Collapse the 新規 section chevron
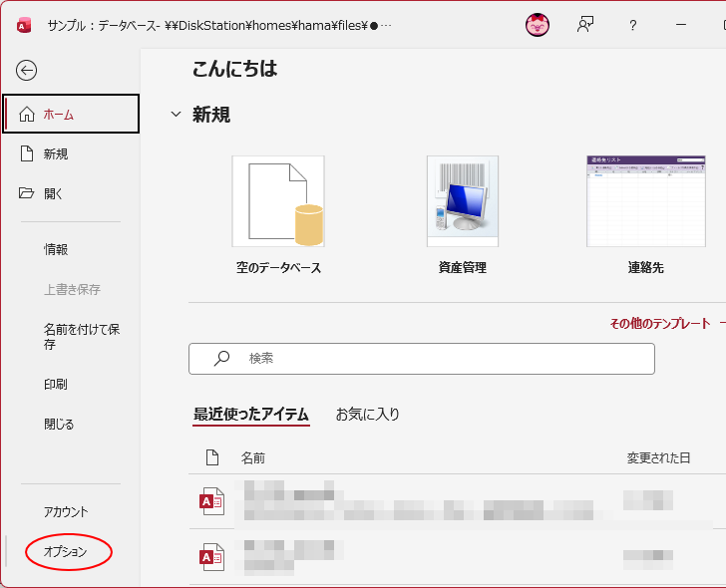Viewport: 726px width, 588px height. 176,114
